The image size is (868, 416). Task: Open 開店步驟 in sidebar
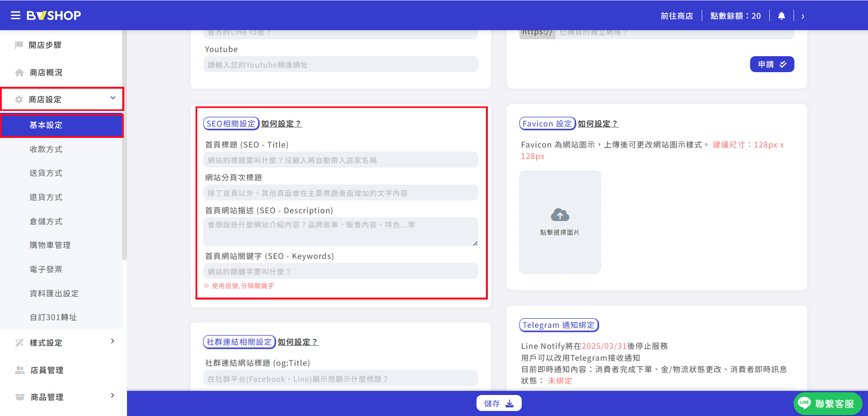click(x=45, y=45)
